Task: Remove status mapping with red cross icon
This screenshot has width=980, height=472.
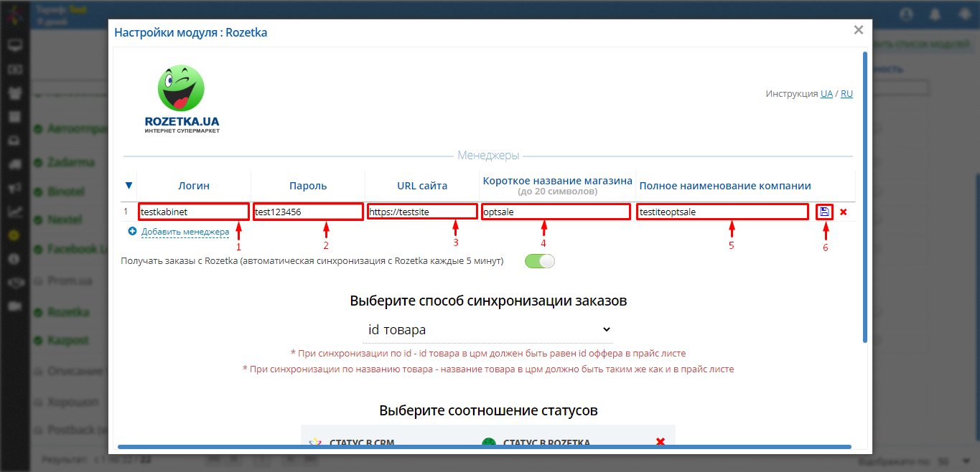Action: (661, 441)
